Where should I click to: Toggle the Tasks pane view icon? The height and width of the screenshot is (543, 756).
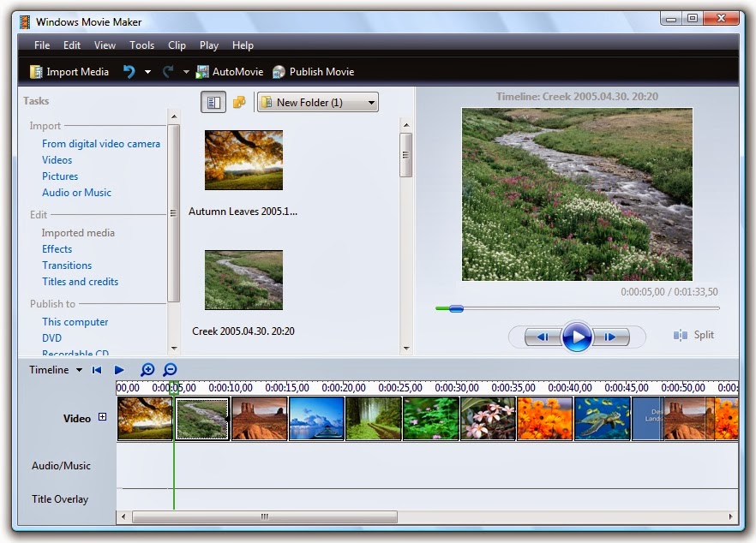click(213, 103)
